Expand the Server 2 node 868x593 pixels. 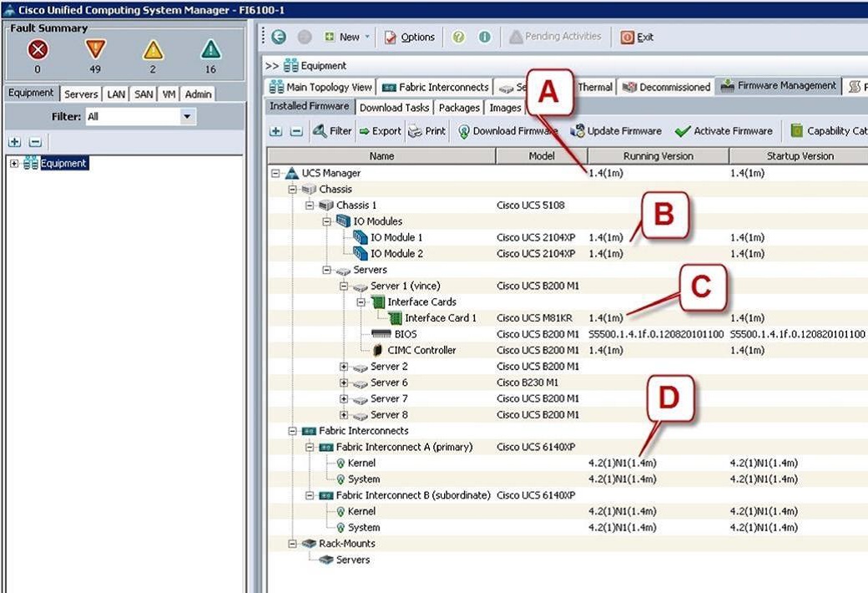point(344,367)
